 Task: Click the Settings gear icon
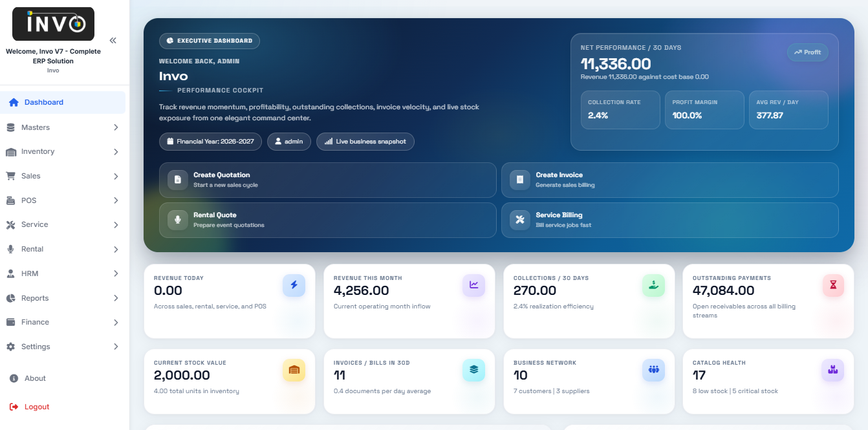click(x=10, y=347)
